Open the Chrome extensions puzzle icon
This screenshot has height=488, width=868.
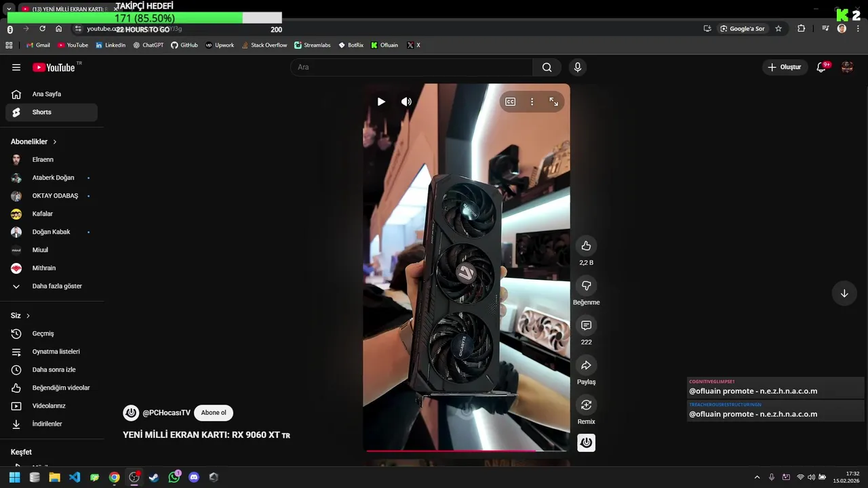(x=802, y=28)
